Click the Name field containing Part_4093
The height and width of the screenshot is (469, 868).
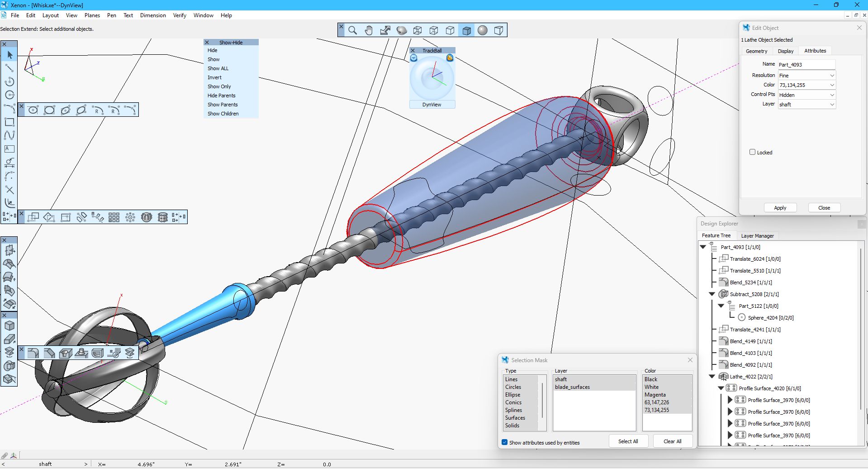pyautogui.click(x=806, y=64)
